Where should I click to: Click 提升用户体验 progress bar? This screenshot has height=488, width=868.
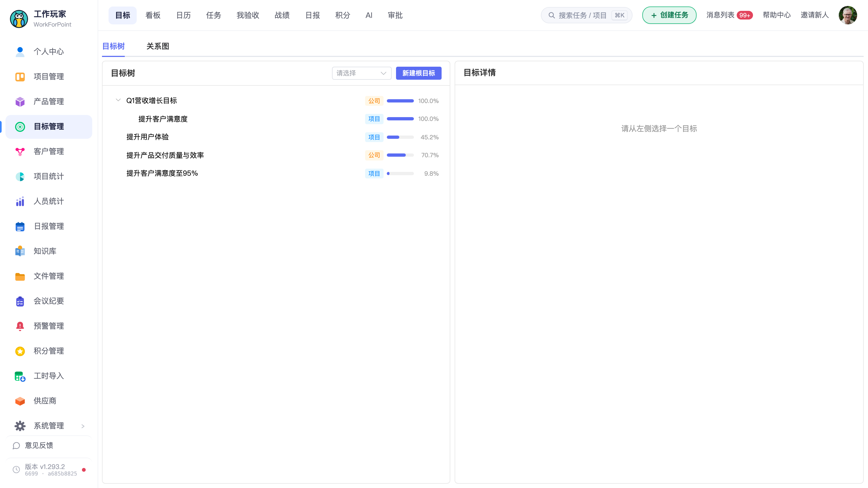(x=400, y=137)
